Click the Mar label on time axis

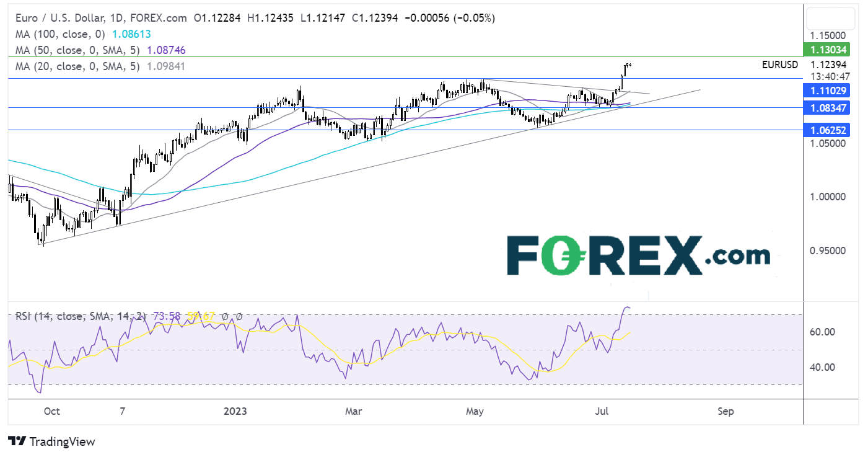point(354,411)
